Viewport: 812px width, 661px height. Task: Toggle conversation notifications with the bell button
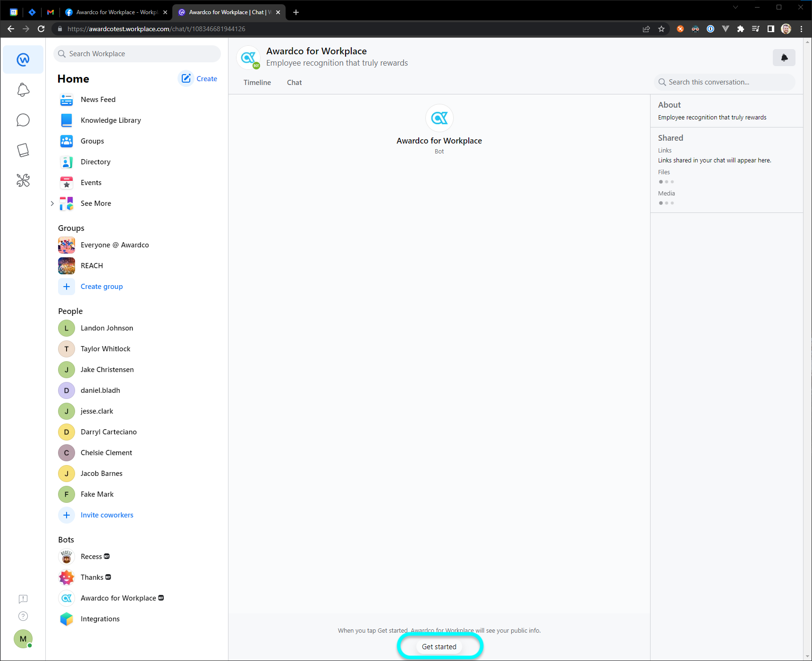(784, 58)
